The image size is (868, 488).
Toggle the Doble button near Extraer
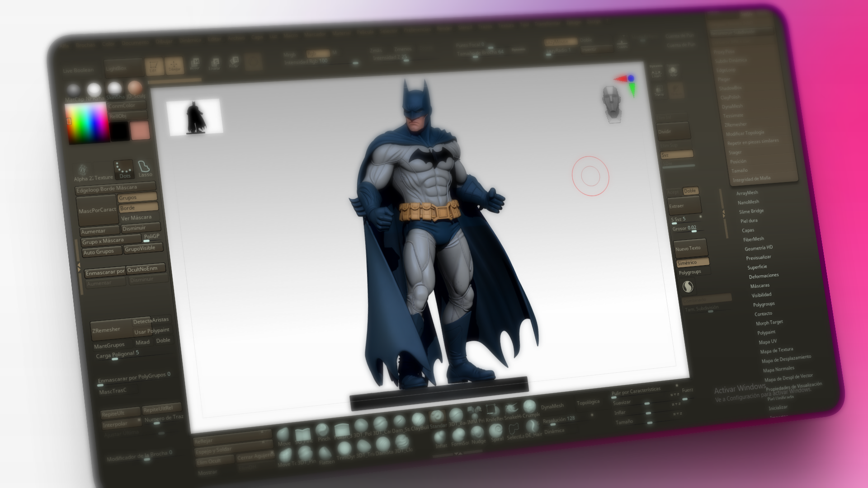pyautogui.click(x=690, y=191)
